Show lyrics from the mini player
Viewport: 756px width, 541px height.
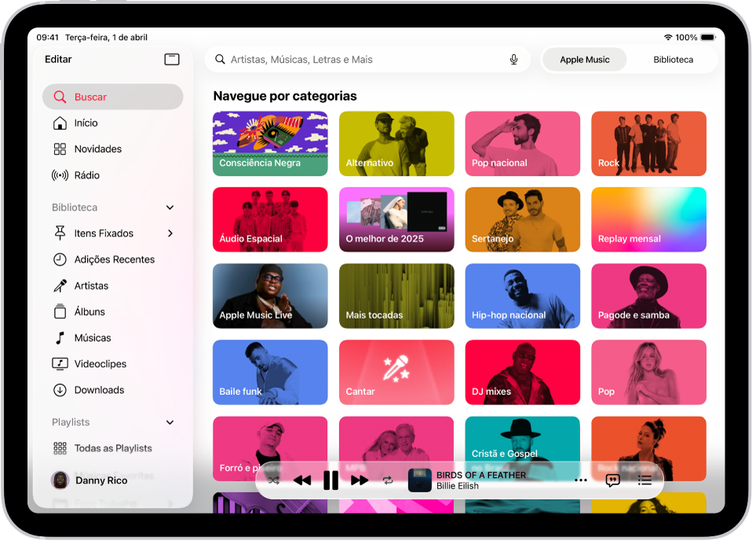click(613, 481)
